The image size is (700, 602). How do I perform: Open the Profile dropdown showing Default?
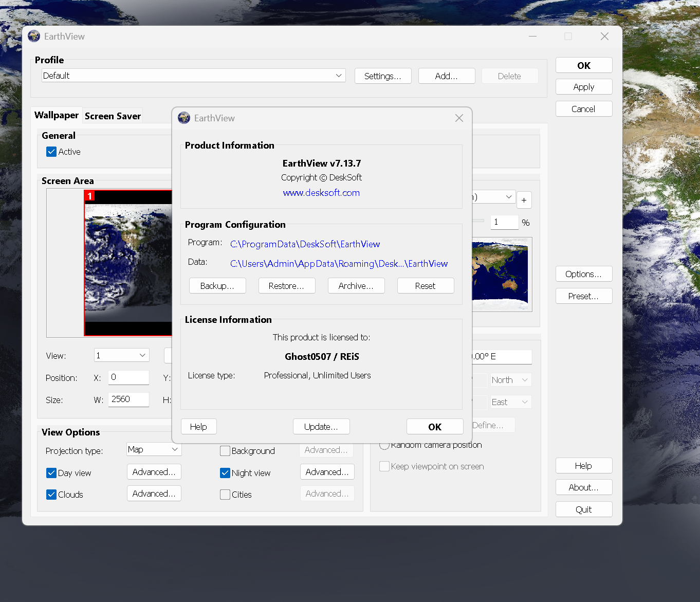[x=193, y=76]
